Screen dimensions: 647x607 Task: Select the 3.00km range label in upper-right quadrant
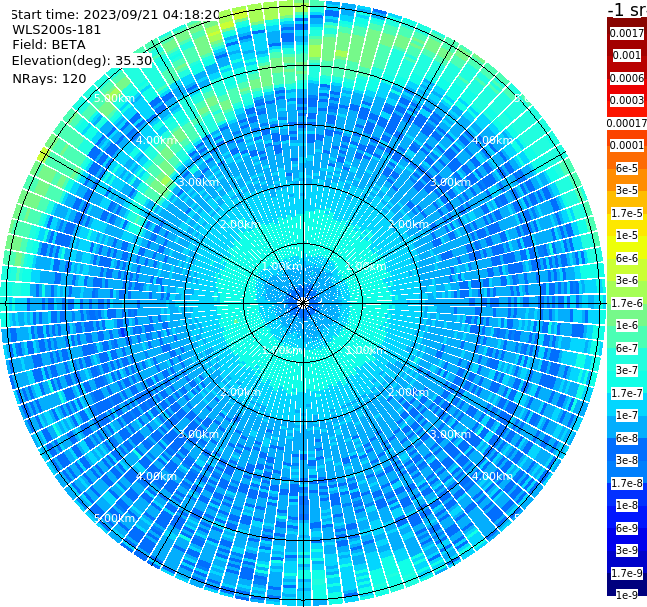[450, 182]
